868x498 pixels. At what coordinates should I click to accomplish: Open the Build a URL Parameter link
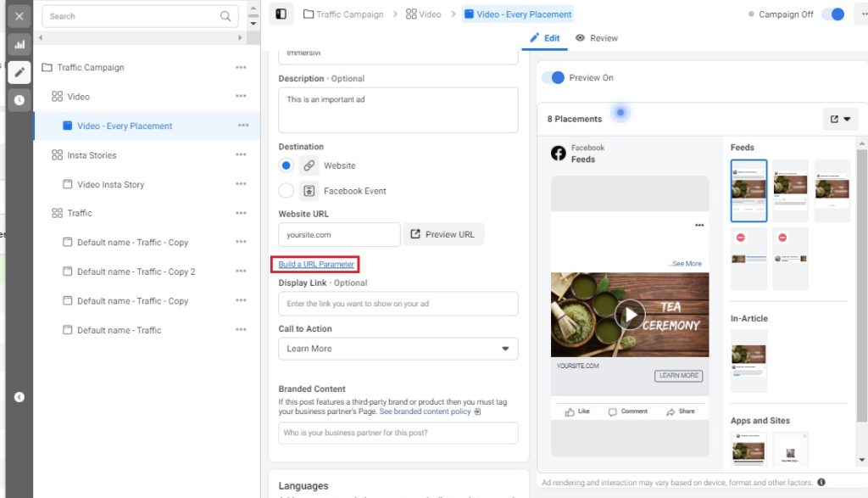pyautogui.click(x=316, y=264)
